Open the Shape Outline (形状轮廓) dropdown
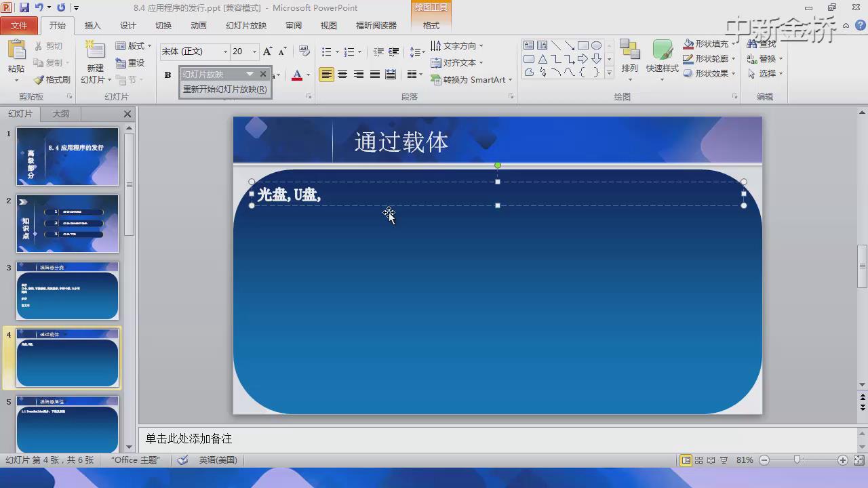 pos(709,59)
